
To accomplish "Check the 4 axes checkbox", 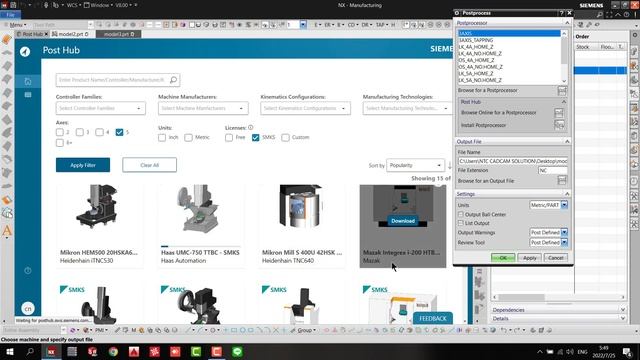I will [x=100, y=132].
